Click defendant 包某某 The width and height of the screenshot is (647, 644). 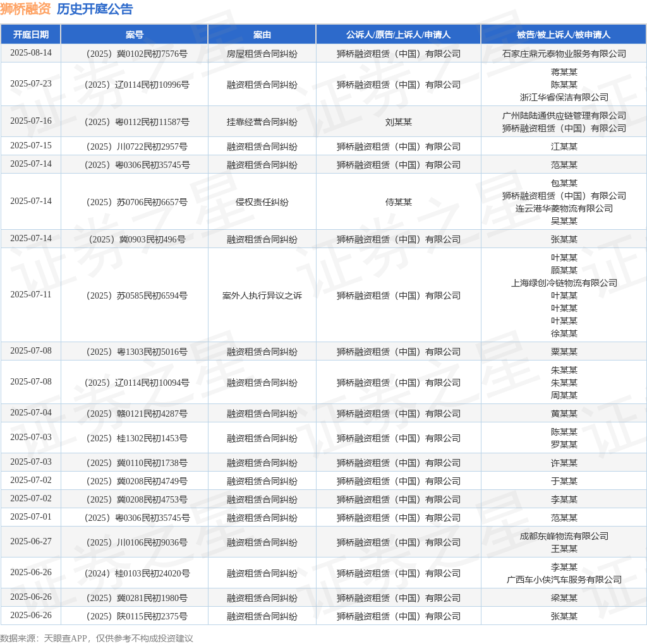click(564, 183)
